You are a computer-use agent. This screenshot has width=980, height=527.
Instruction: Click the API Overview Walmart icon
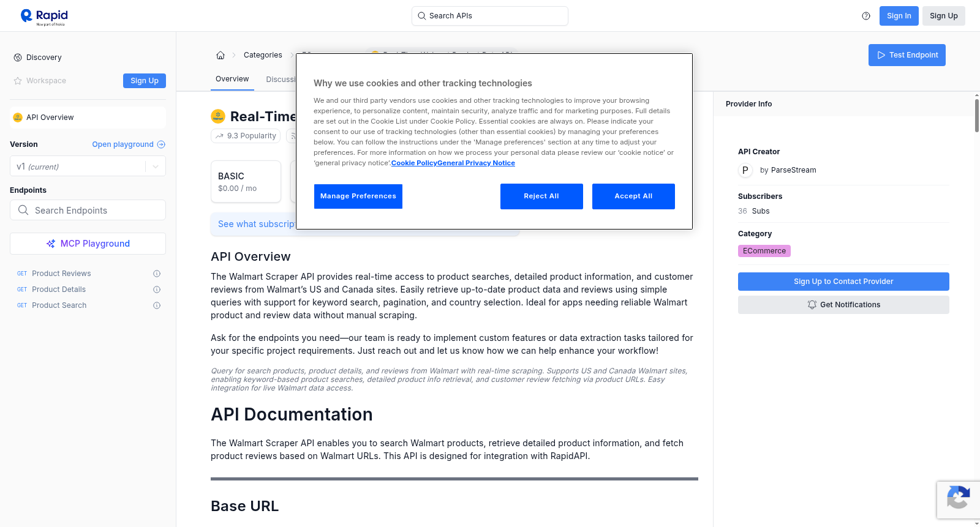pyautogui.click(x=18, y=118)
